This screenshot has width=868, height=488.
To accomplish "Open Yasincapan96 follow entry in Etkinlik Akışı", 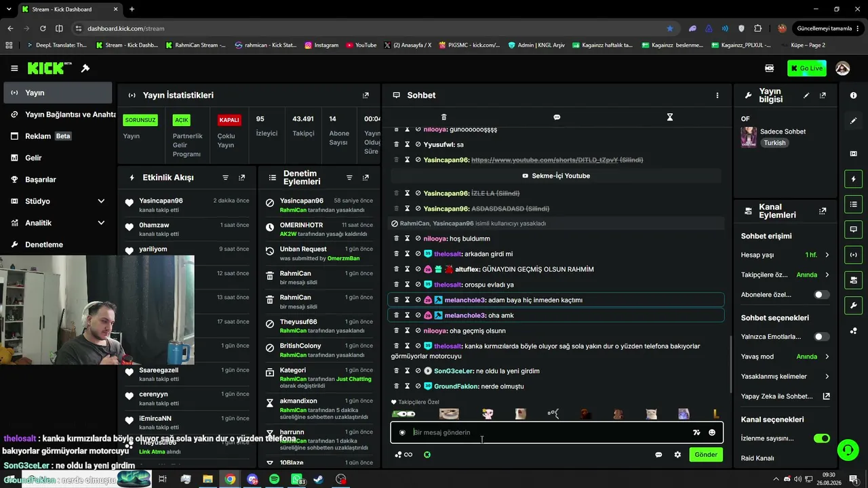I will tap(187, 205).
